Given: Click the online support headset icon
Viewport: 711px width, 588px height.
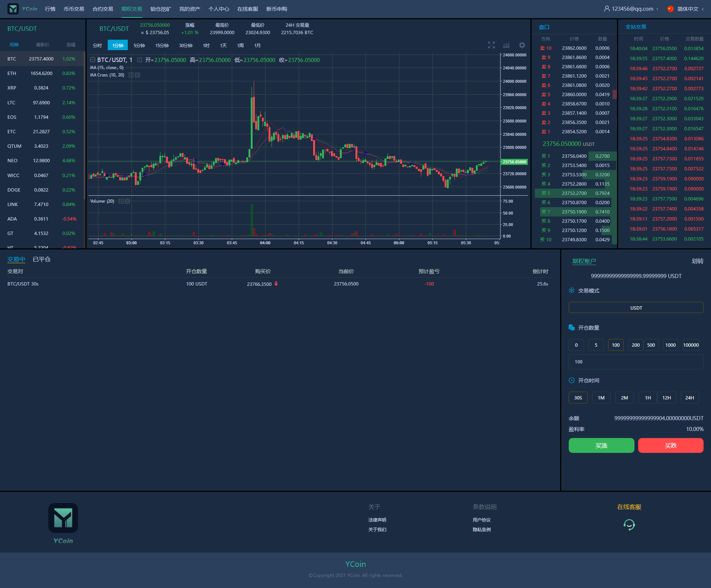Looking at the screenshot, I should click(629, 525).
